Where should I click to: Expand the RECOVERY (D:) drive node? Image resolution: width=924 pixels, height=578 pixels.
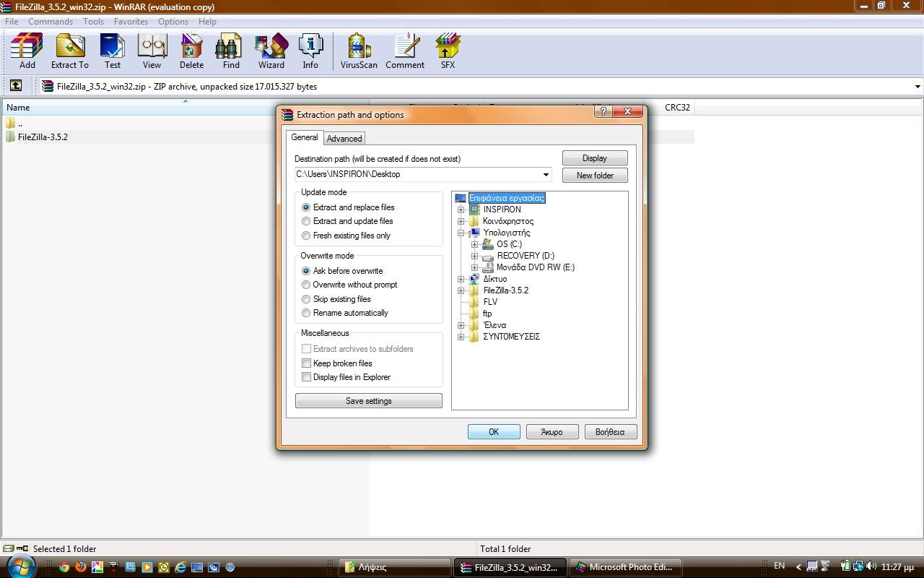(x=474, y=256)
